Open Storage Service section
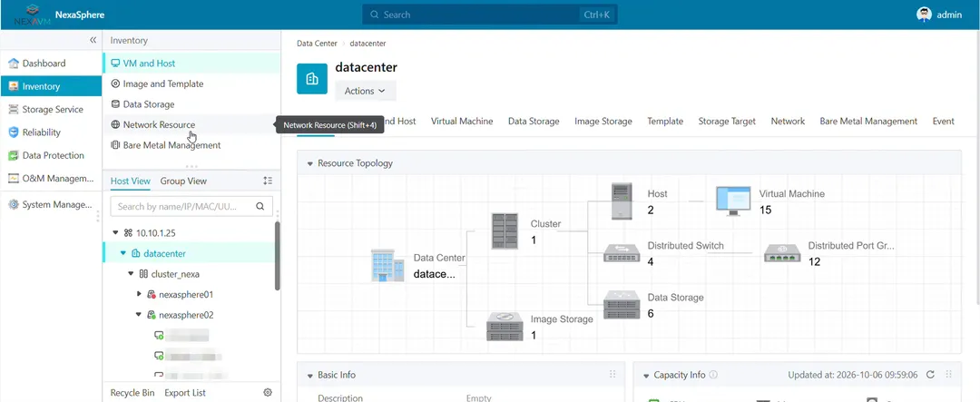The image size is (980, 402). click(x=51, y=110)
